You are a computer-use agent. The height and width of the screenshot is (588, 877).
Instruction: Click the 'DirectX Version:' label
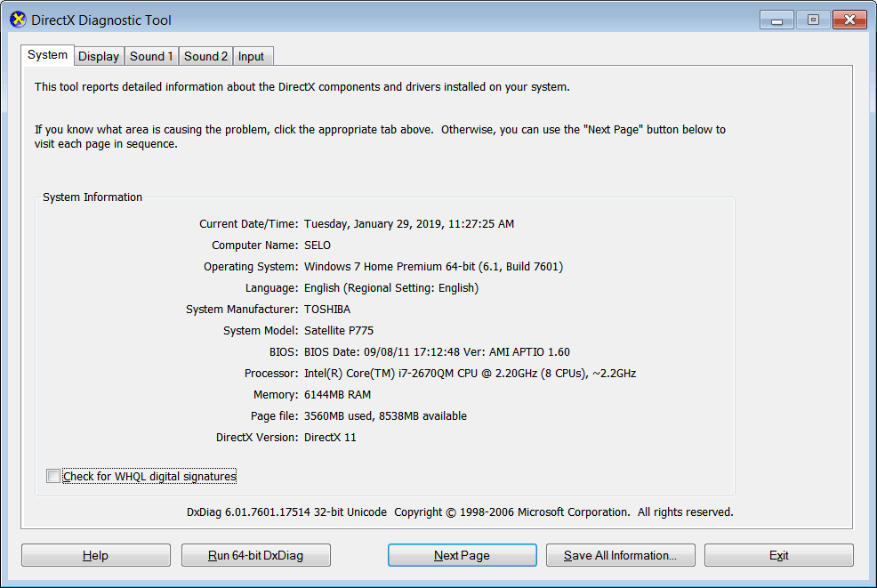coord(257,437)
